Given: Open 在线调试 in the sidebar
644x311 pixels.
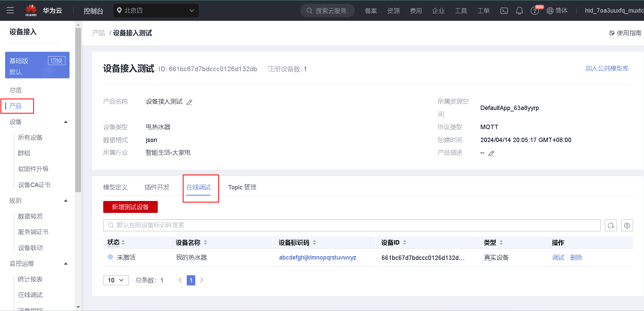Looking at the screenshot, I should 30,295.
